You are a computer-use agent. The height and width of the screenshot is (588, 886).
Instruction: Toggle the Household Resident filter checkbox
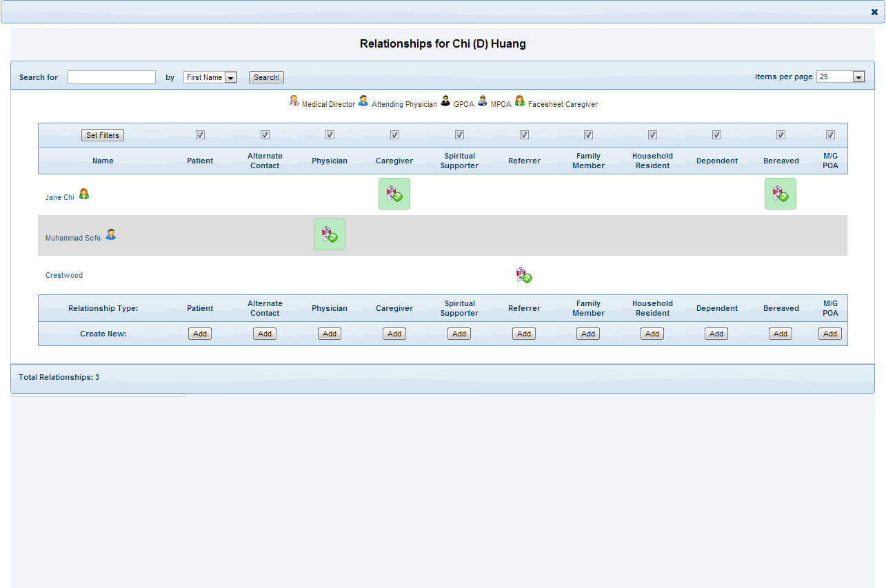[x=652, y=135]
